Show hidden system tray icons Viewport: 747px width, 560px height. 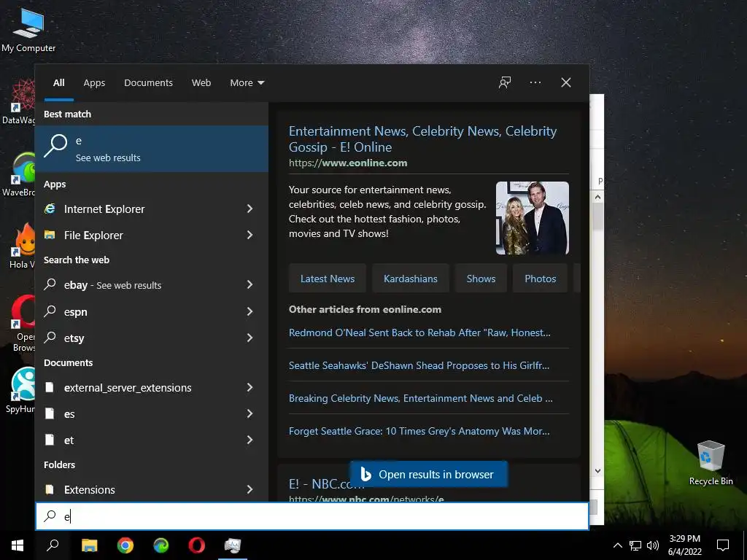pos(617,545)
